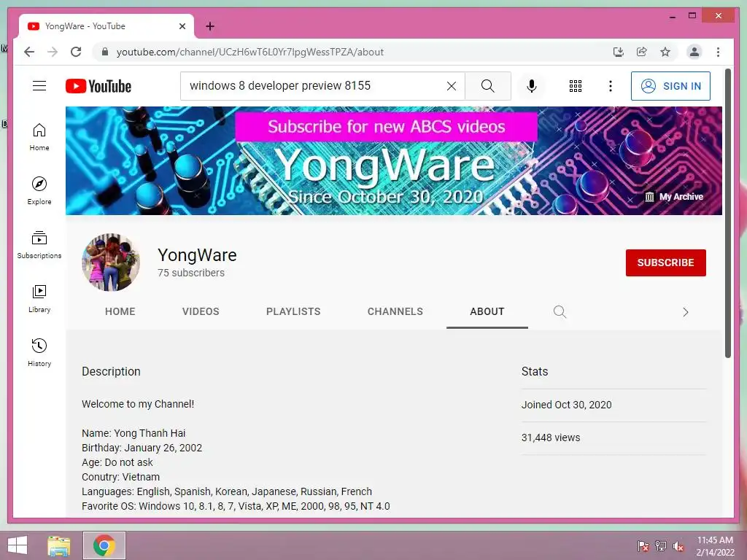This screenshot has width=747, height=560.
Task: Click the network tray icon
Action: [x=661, y=545]
